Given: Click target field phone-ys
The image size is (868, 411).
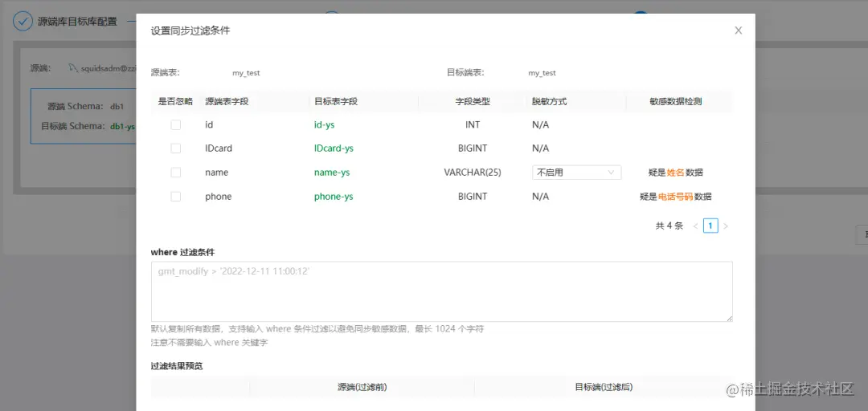Looking at the screenshot, I should [x=334, y=197].
